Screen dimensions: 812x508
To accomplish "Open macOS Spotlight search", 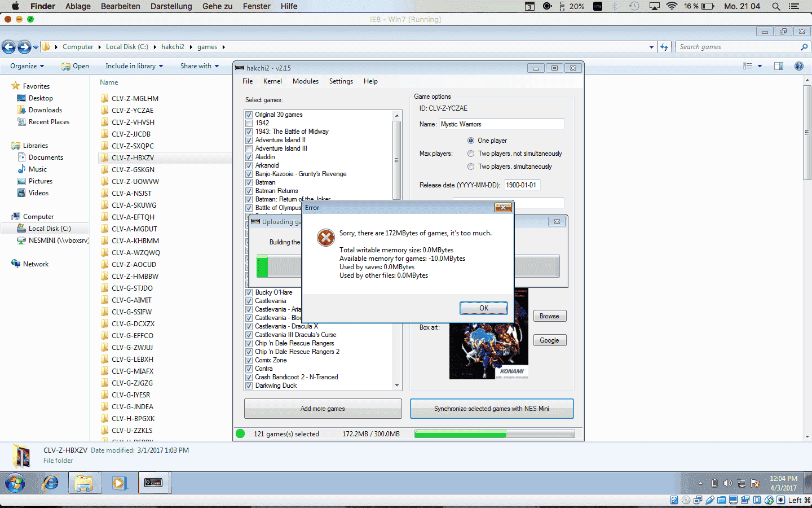I will (776, 6).
